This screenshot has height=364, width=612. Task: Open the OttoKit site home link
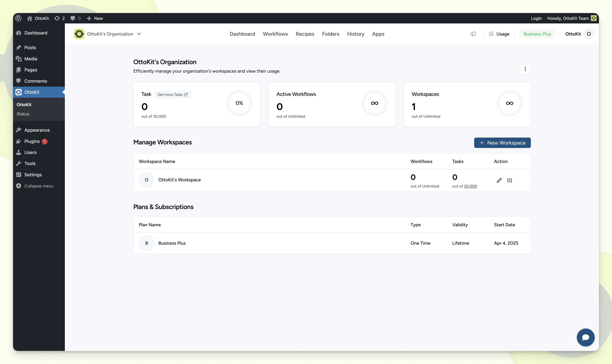(38, 18)
